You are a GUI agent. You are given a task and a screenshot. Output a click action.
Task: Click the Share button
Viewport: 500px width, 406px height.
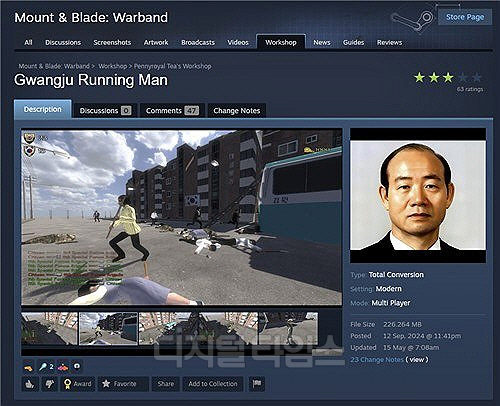[166, 384]
